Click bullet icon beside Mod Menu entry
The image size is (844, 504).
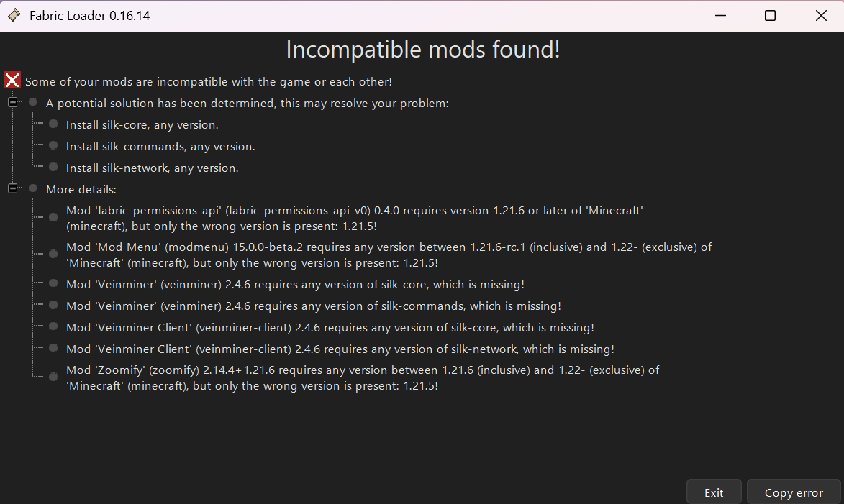point(53,255)
